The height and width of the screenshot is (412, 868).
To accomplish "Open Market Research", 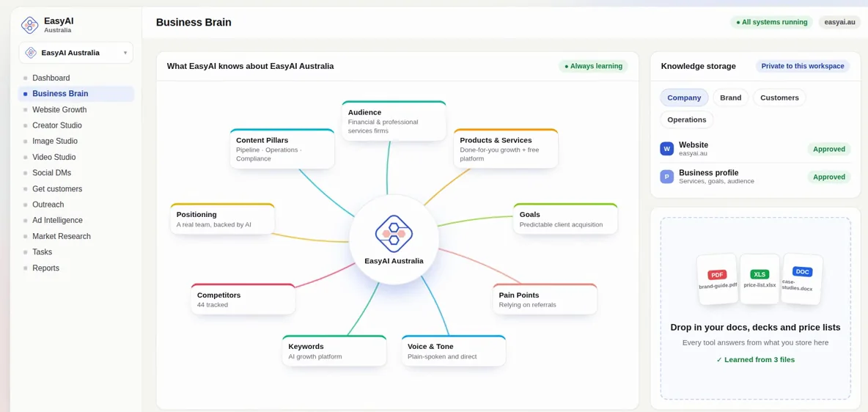I will [76, 237].
